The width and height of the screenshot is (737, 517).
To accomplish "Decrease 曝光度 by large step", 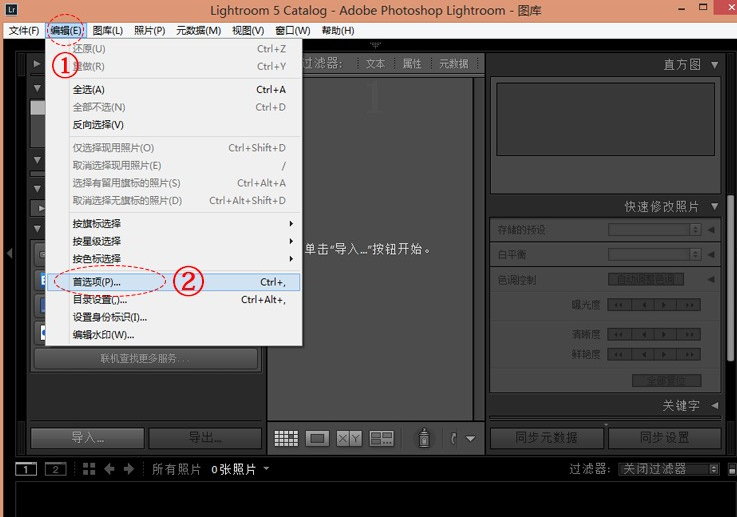I will pos(619,305).
